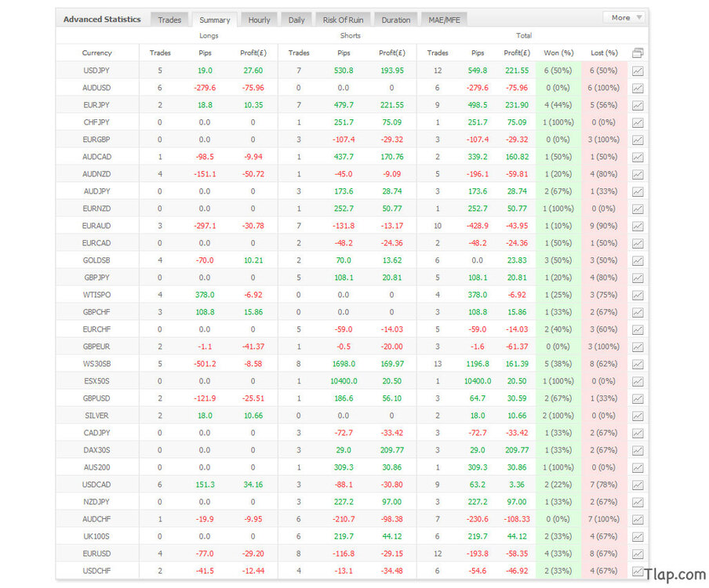Open chart icon for WTISPO row
This screenshot has width=709, height=588.
click(x=638, y=295)
